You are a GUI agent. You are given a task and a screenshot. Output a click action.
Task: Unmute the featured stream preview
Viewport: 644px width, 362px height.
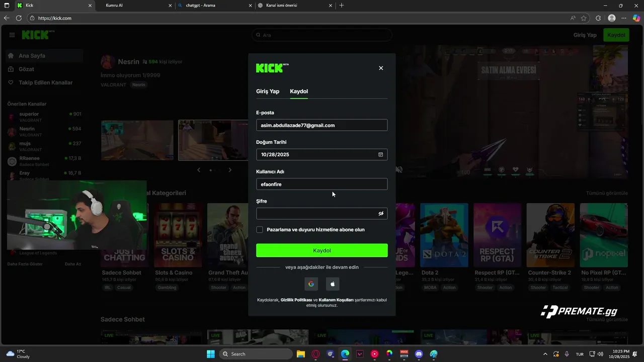coord(399,170)
